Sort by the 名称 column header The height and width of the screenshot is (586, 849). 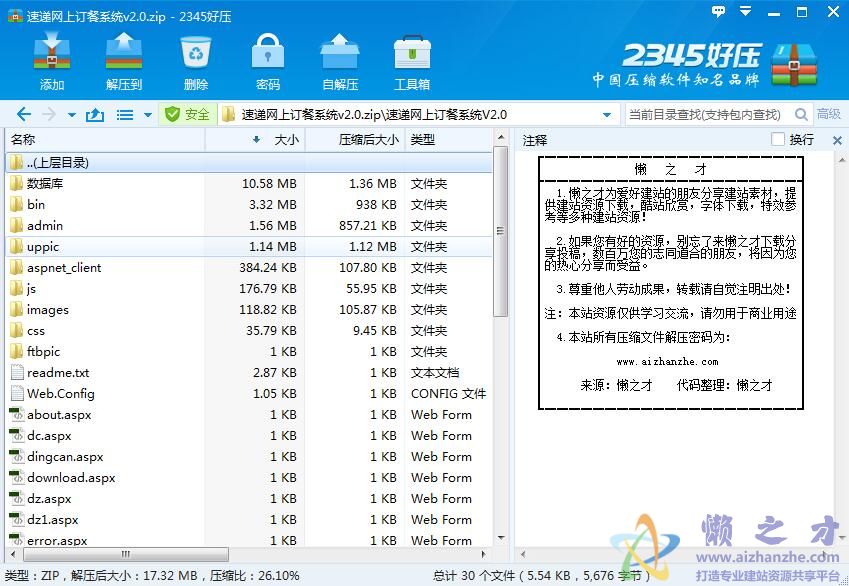click(x=105, y=140)
